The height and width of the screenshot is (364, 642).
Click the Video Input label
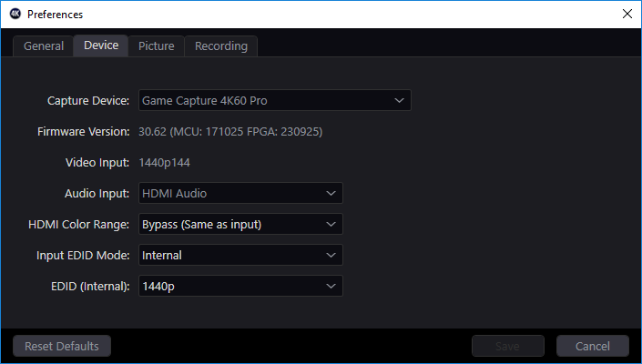(x=97, y=163)
